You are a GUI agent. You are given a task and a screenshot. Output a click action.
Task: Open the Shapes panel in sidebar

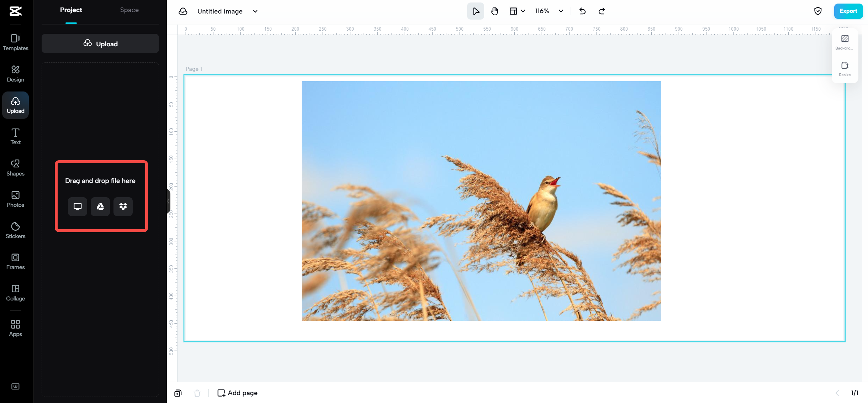pos(15,167)
